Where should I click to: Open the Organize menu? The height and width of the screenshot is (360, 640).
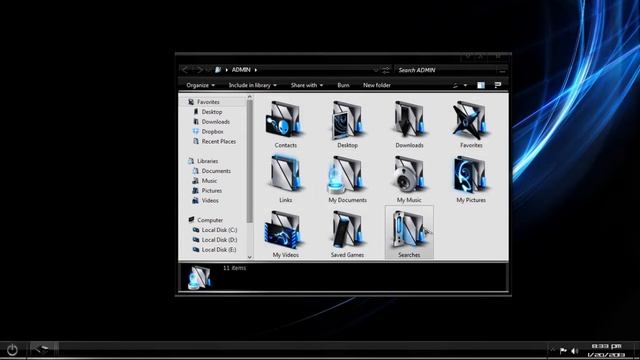click(x=200, y=85)
